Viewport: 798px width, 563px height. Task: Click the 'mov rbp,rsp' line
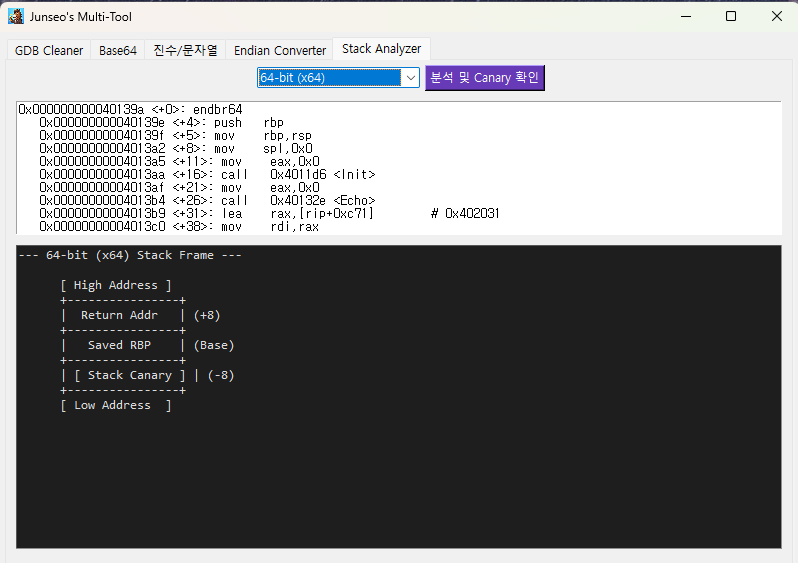(x=175, y=136)
